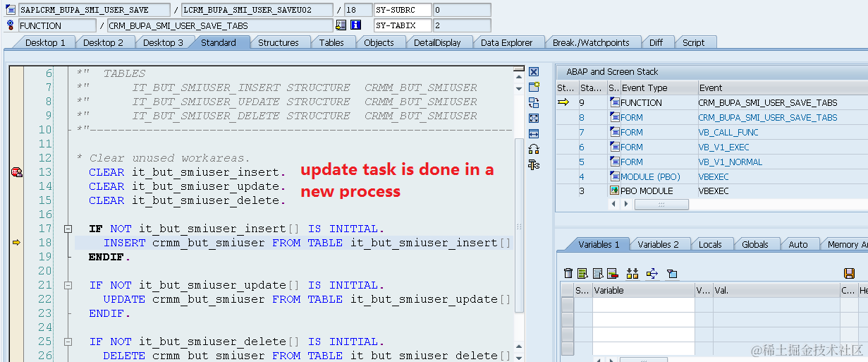Click the new tool icon with a star
This screenshot has height=362, width=868.
coord(534,87)
